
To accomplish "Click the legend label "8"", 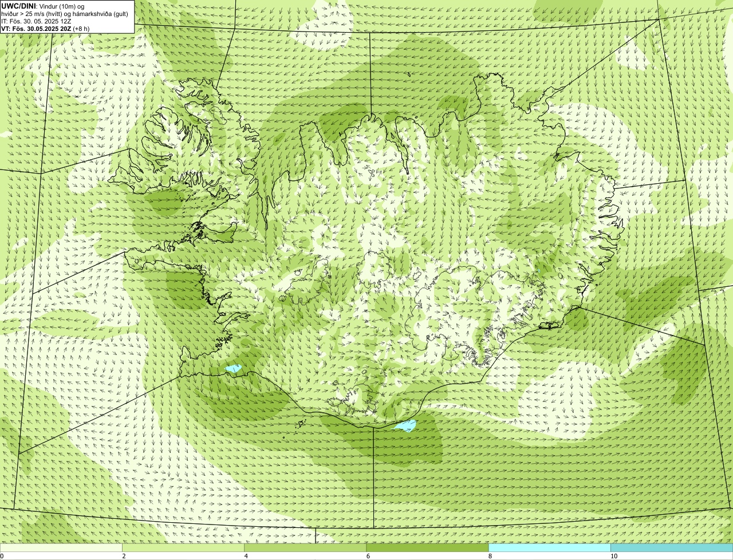I will pos(490,556).
